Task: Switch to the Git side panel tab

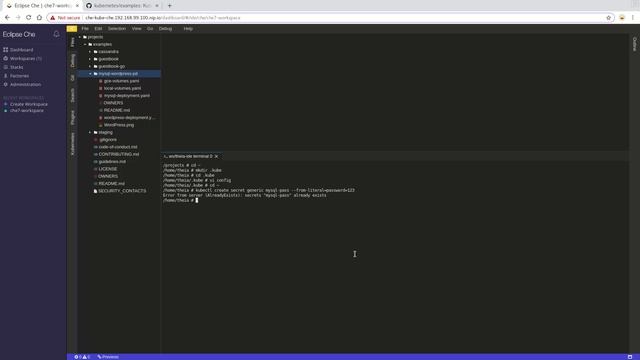Action: pos(72,78)
